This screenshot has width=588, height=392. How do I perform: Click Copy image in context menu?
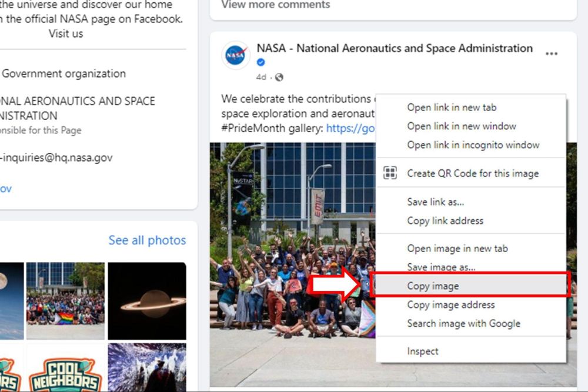(x=470, y=286)
